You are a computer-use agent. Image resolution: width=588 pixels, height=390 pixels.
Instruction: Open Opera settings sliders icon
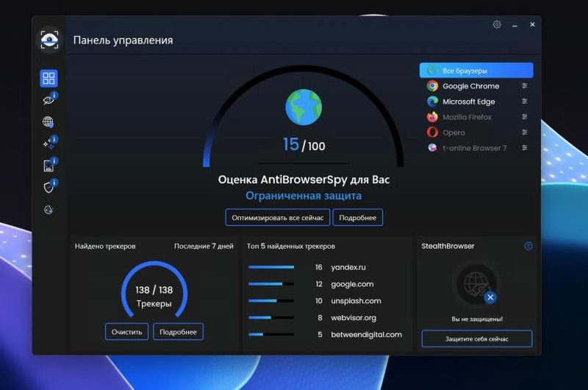pyautogui.click(x=525, y=132)
